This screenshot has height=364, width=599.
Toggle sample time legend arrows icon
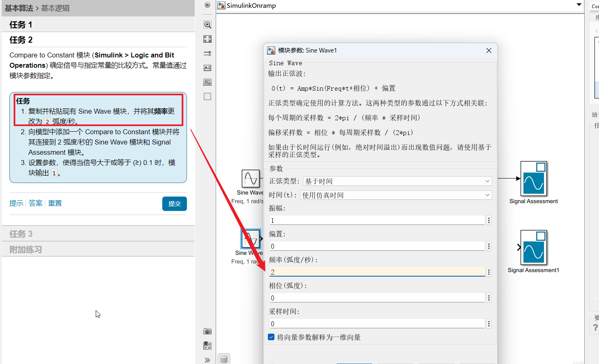207,53
